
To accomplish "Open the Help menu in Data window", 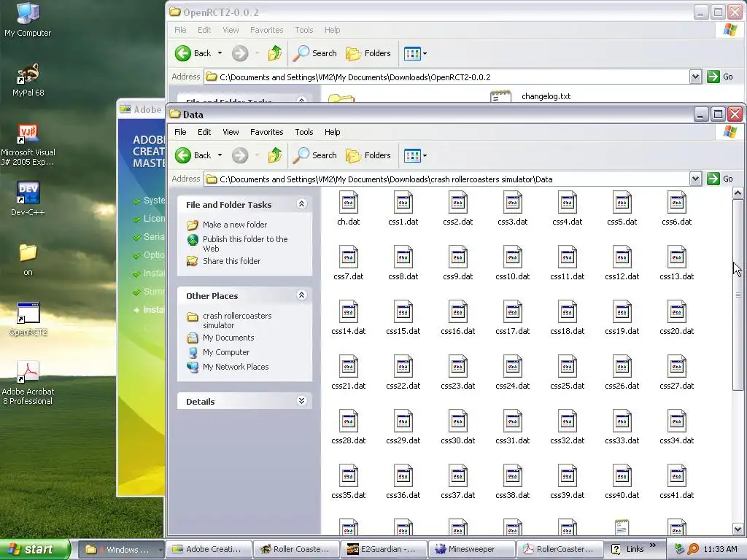I will click(x=332, y=132).
